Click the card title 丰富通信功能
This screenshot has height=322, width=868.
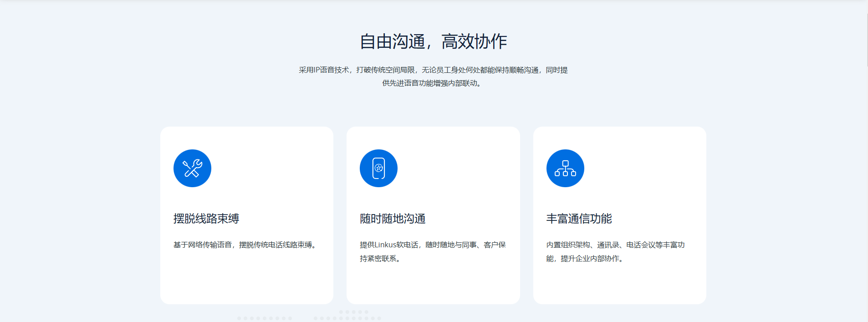coord(579,219)
